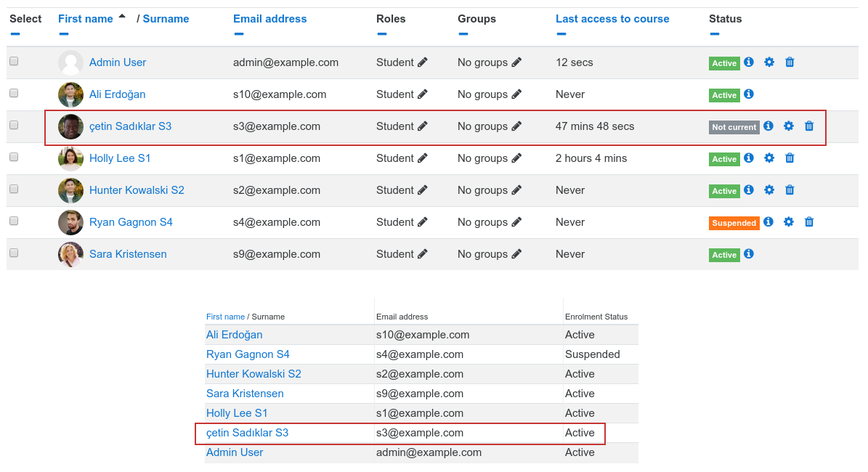Select Holly Lee S1 row checkbox
868x472 pixels.
pyautogui.click(x=14, y=157)
